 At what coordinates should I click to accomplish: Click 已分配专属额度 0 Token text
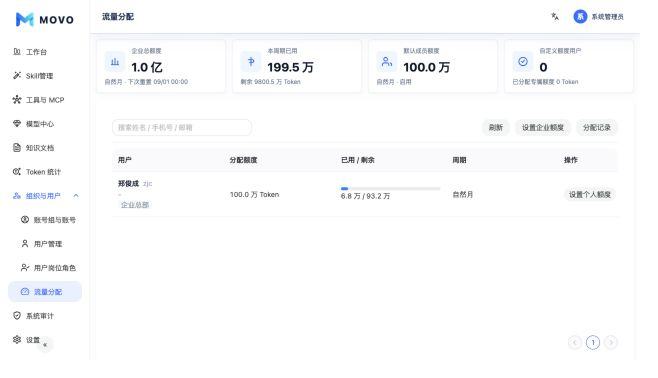click(x=545, y=82)
